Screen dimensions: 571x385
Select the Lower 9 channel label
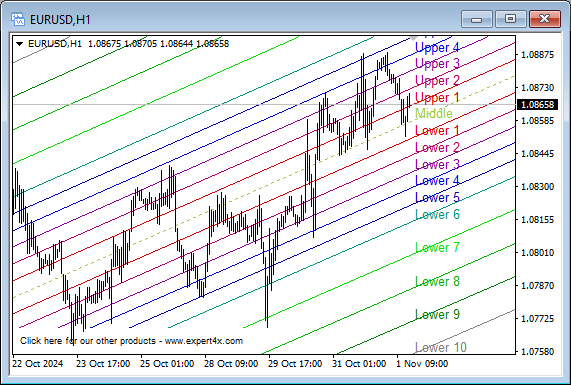(x=437, y=314)
